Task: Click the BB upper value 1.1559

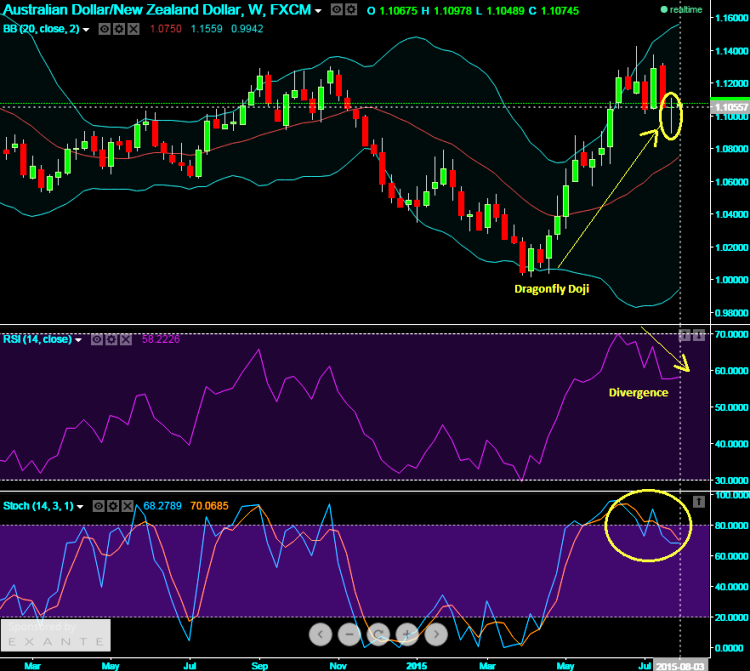Action: point(207,29)
